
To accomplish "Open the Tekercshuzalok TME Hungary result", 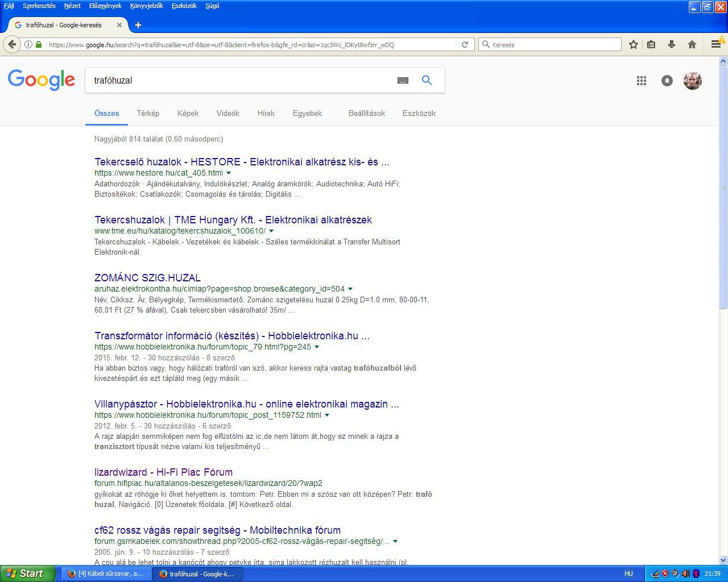I will pyautogui.click(x=233, y=220).
